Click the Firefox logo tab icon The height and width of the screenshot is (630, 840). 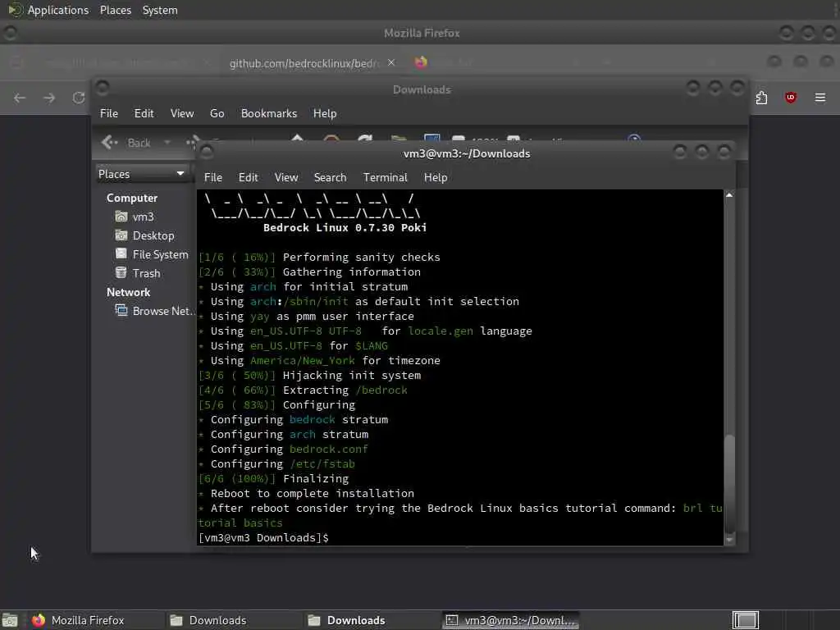point(421,62)
